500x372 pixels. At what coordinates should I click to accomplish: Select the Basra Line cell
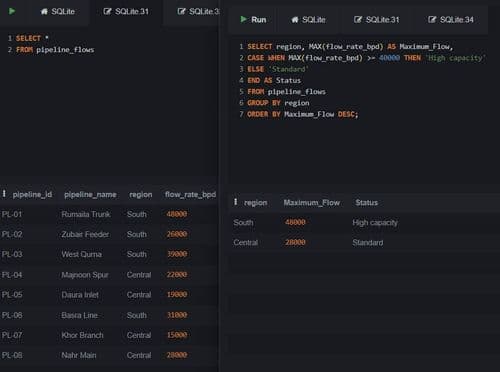pyautogui.click(x=79, y=315)
